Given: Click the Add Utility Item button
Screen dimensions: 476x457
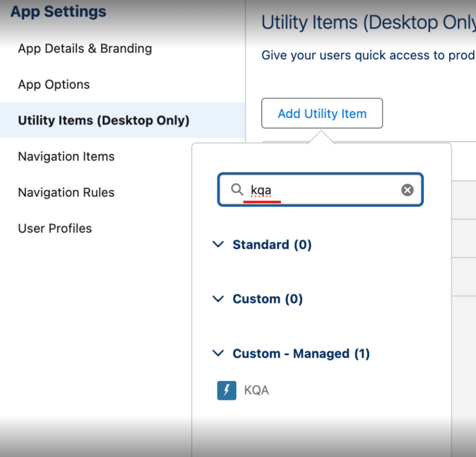Looking at the screenshot, I should tap(322, 114).
